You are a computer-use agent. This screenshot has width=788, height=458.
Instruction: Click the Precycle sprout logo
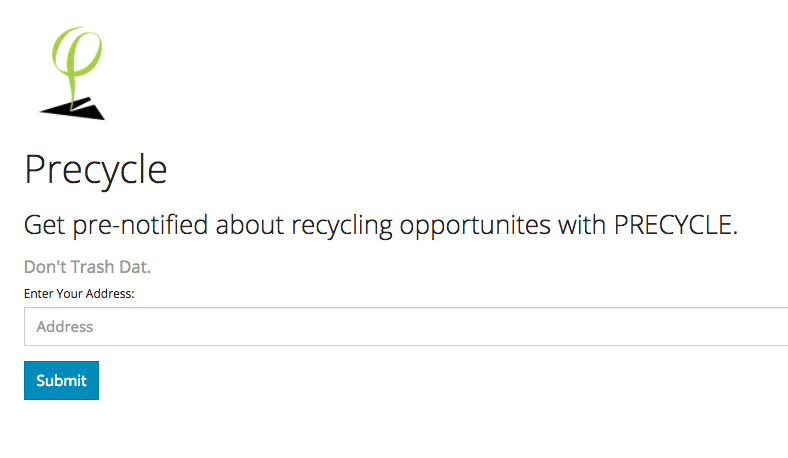coord(72,73)
